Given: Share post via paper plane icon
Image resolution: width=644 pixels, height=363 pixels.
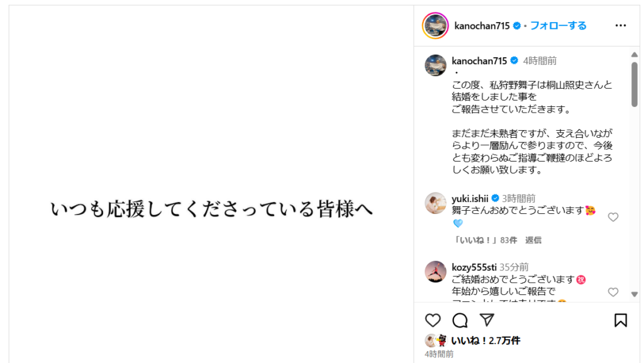Looking at the screenshot, I should [x=487, y=320].
